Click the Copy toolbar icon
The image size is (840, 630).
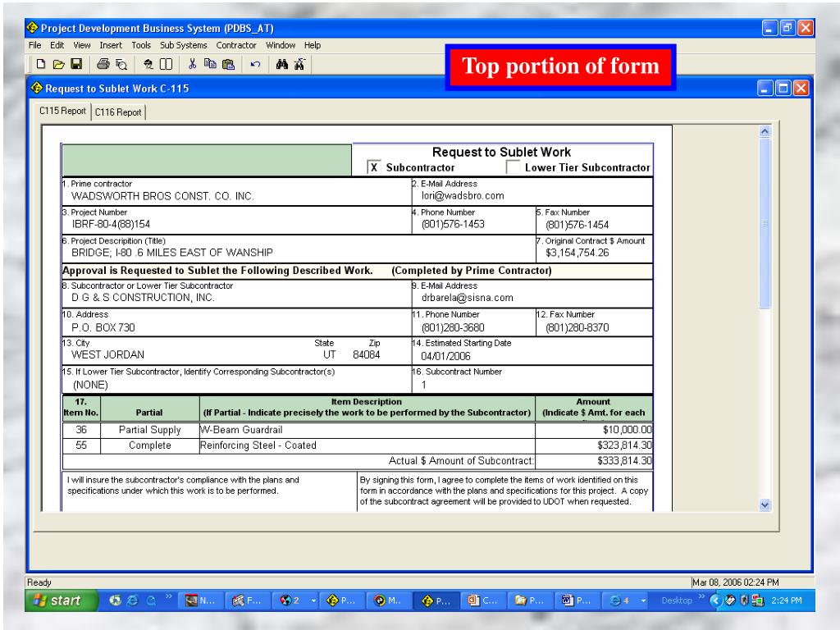(x=210, y=64)
